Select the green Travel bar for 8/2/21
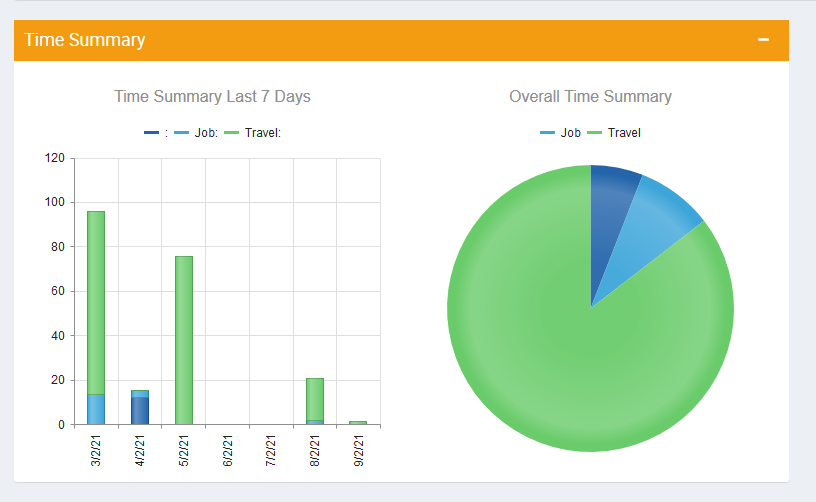This screenshot has height=502, width=816. click(x=315, y=398)
